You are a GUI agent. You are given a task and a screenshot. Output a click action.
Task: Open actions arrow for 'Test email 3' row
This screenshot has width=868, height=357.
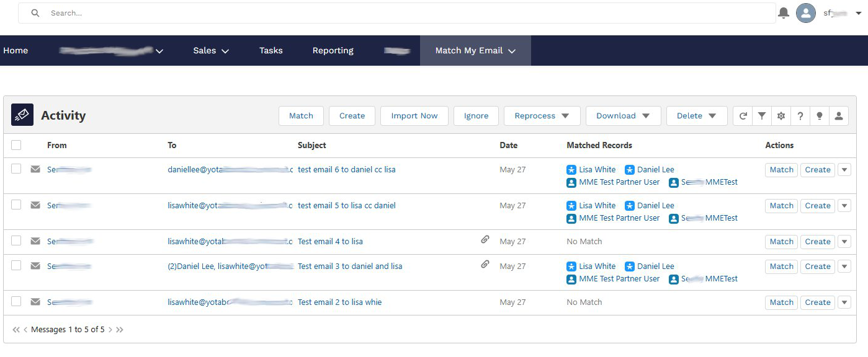[844, 267]
